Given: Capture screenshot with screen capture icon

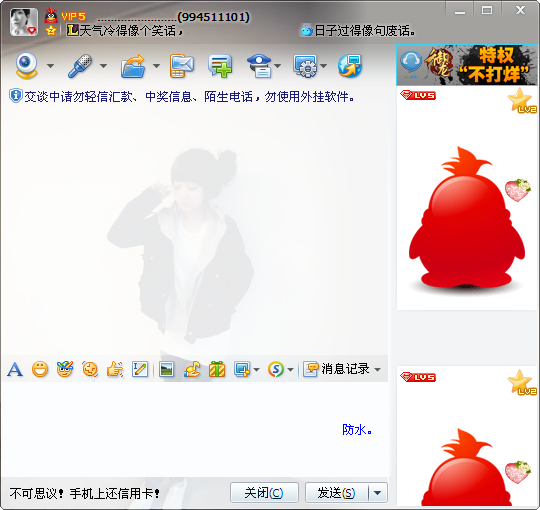Looking at the screenshot, I should (x=242, y=369).
